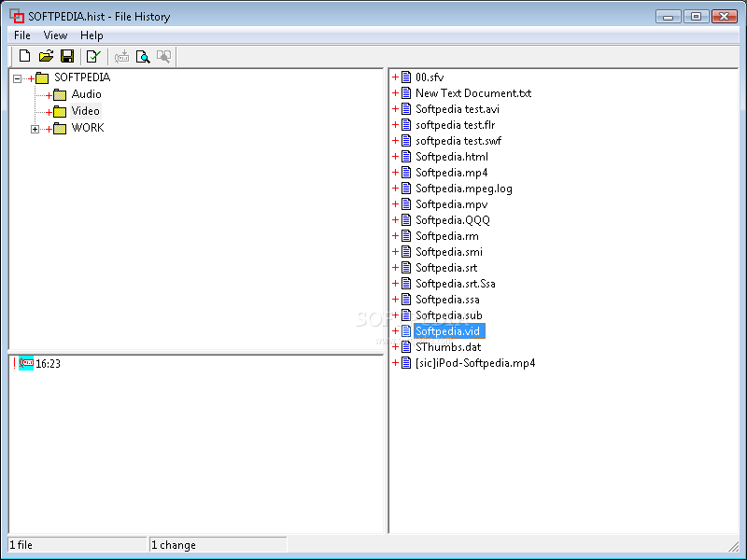
Task: Click document icon of Softpedia.ssa
Action: [x=406, y=300]
